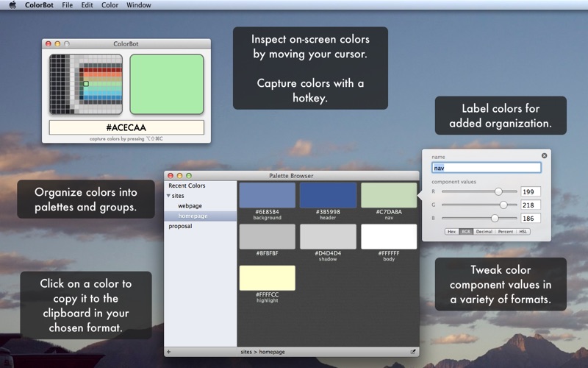This screenshot has width=588, height=368.
Task: Click the #FFFFCC highlight swatch
Action: tap(268, 278)
